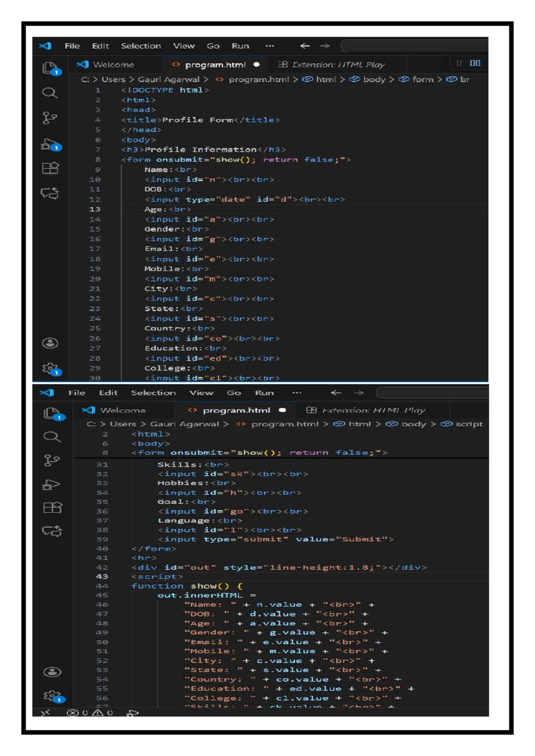Image resolution: width=535 pixels, height=756 pixels.
Task: Go back with top window's left arrow
Action: tap(305, 46)
